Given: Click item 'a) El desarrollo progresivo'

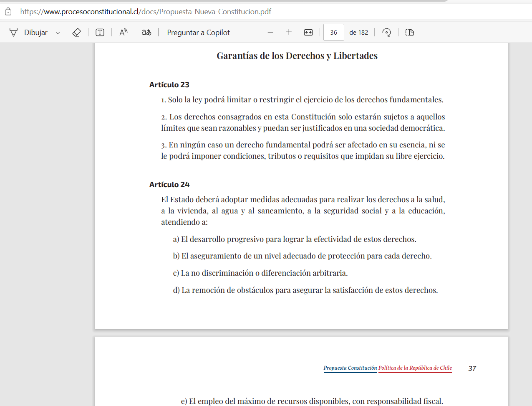Looking at the screenshot, I should click(x=295, y=239).
